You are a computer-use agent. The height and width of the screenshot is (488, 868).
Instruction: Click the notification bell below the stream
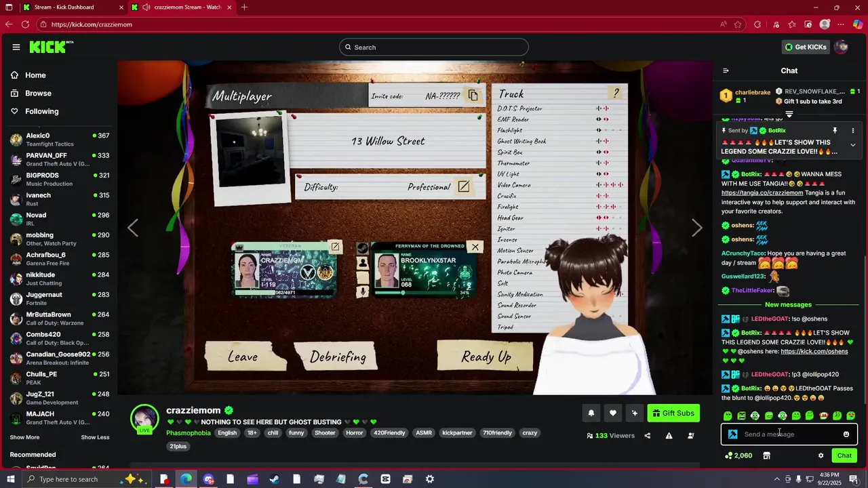coord(591,413)
